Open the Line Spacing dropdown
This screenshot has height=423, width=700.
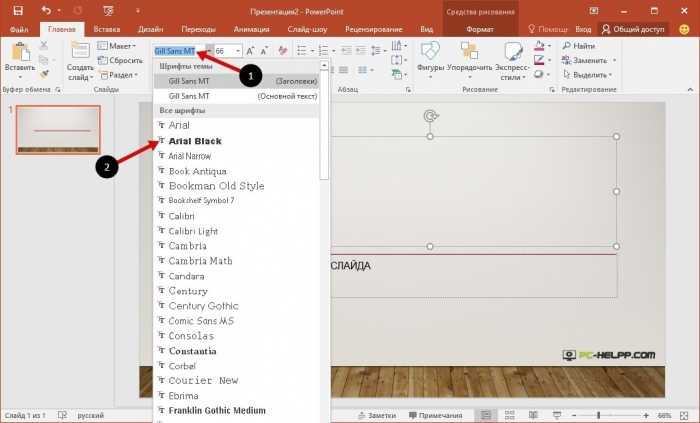[x=379, y=50]
